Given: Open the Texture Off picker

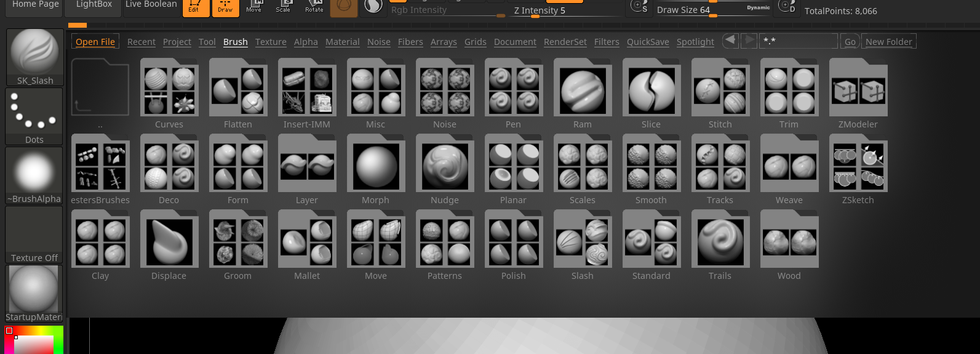Looking at the screenshot, I should tap(34, 235).
